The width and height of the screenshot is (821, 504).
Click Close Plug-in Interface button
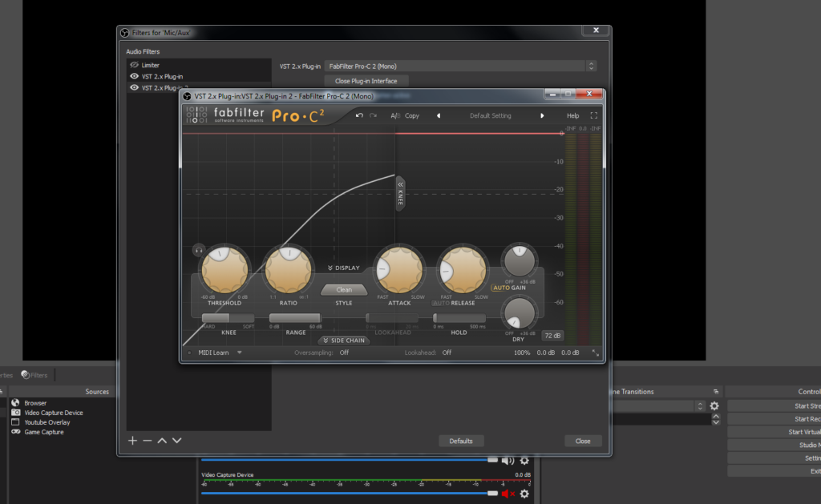[366, 81]
